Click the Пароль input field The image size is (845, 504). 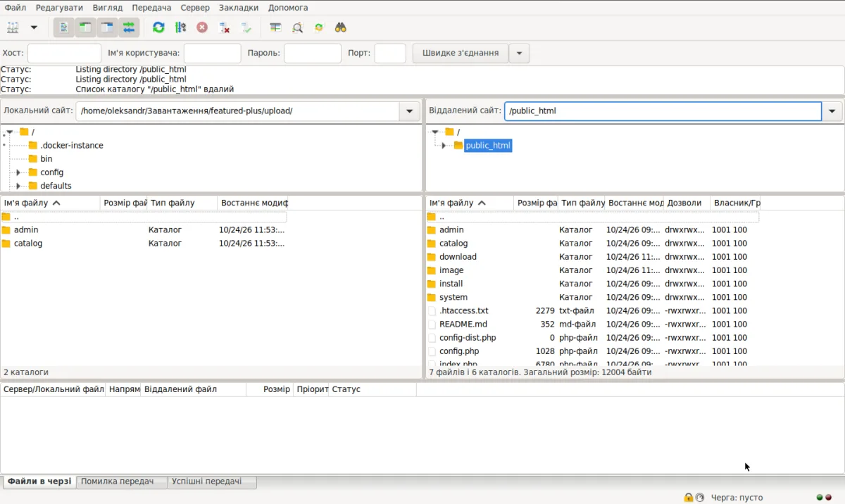[313, 53]
